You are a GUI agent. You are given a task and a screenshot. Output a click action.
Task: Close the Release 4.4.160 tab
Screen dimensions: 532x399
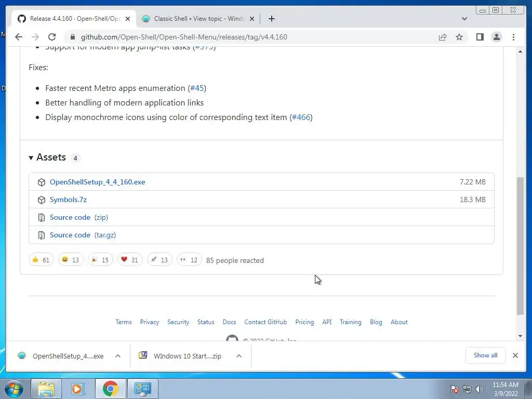tap(128, 19)
